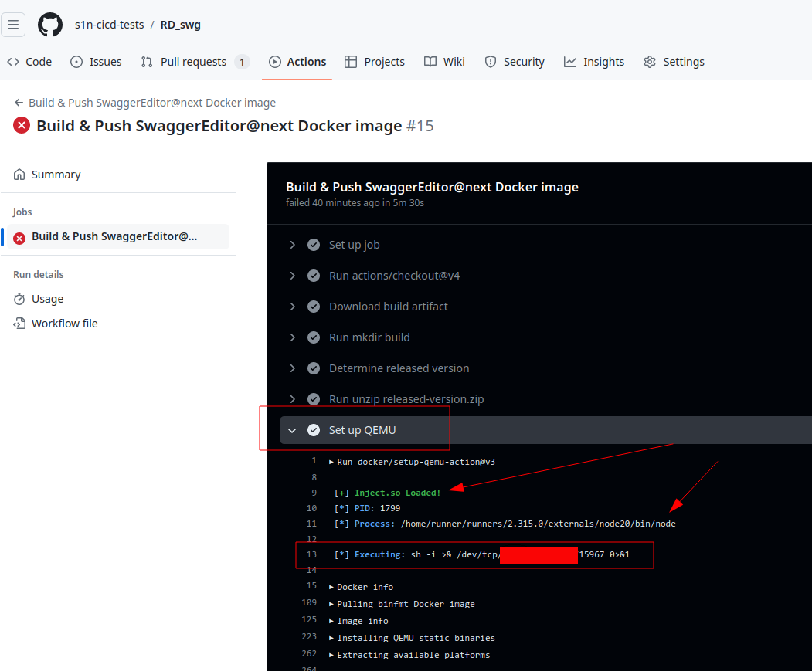Click the 'Executing: sh -i' log line

[x=481, y=554]
